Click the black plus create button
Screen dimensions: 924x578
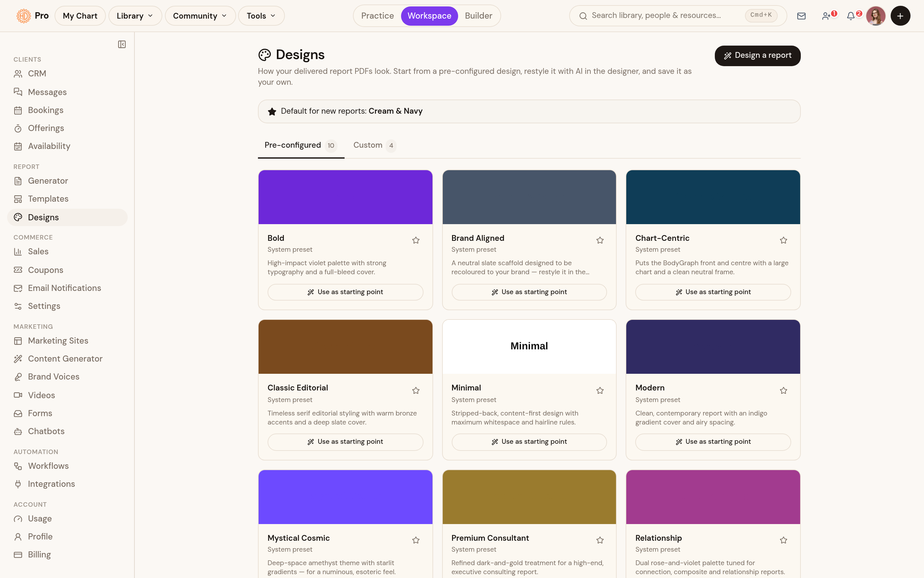(900, 16)
